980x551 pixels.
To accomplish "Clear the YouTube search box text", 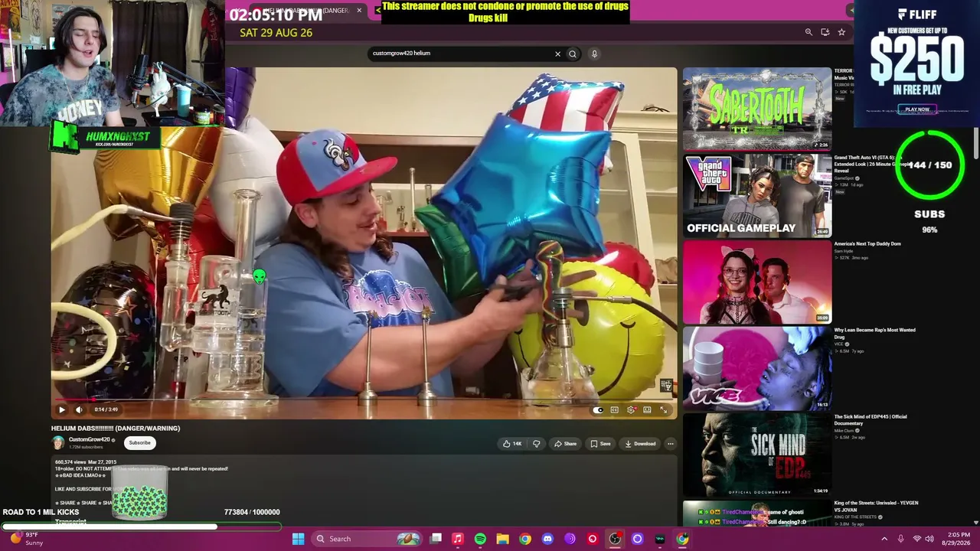I will (x=557, y=54).
